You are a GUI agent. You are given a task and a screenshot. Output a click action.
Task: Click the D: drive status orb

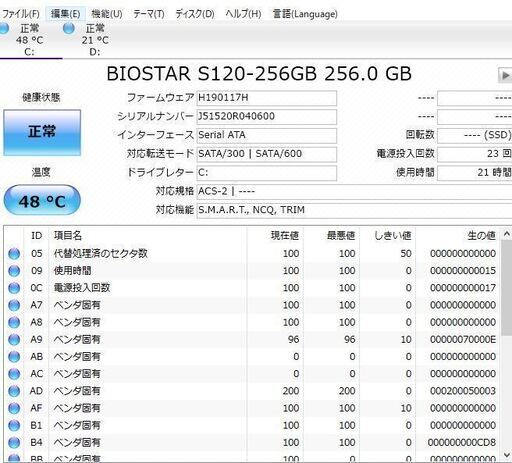(69, 28)
